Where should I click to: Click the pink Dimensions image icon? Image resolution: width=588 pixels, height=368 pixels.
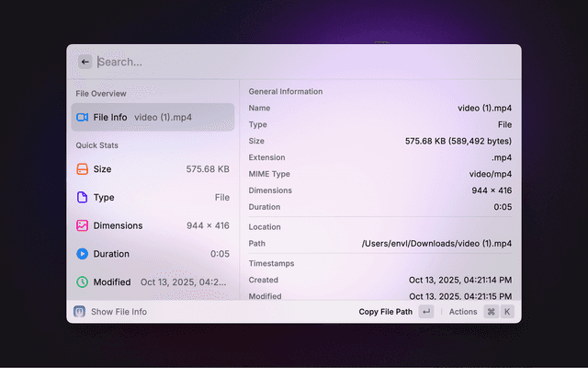click(82, 225)
